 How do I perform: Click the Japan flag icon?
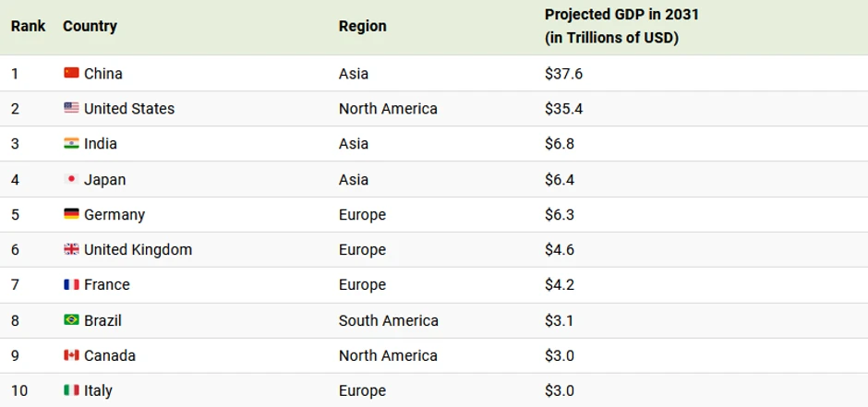tap(71, 179)
